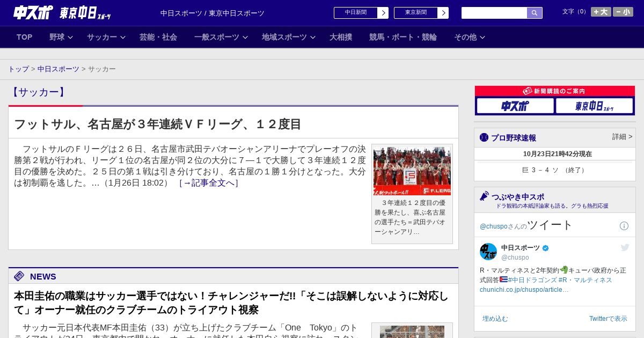
Task: Click the verified badge beside 中日スポーツ
Action: pyautogui.click(x=546, y=248)
